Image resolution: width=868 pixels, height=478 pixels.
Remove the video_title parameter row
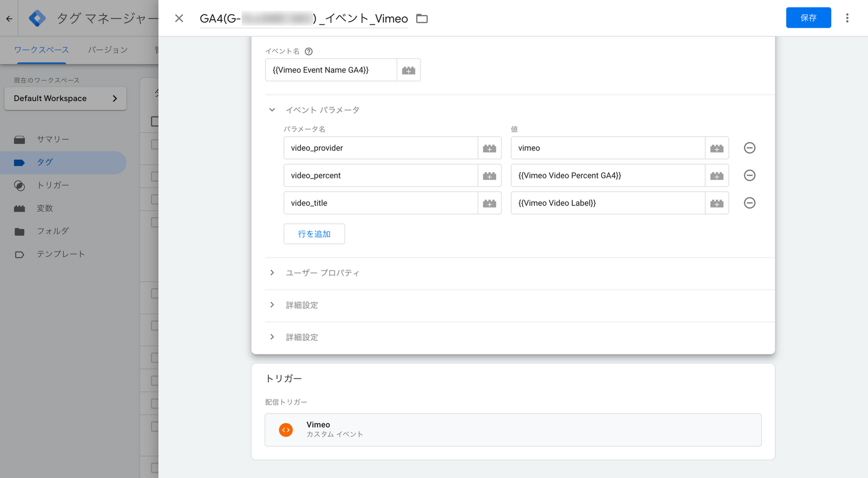750,203
